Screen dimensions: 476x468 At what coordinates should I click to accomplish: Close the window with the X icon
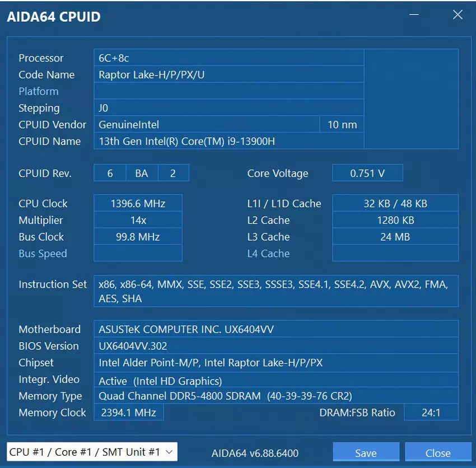click(458, 16)
